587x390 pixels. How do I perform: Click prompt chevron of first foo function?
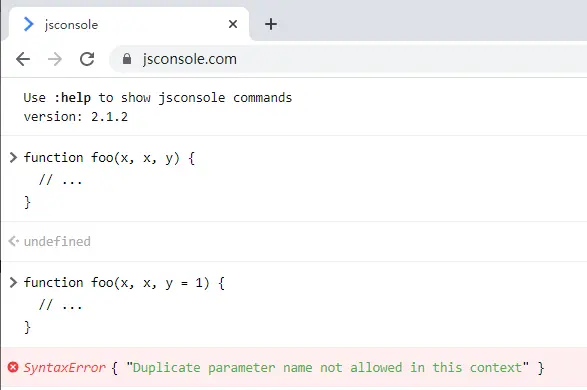pos(13,158)
